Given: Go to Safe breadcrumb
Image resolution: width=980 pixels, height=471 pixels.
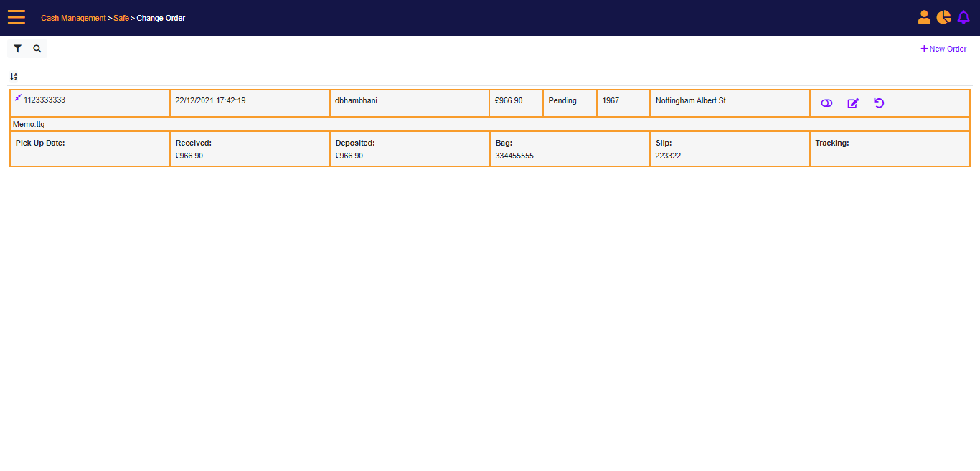Looking at the screenshot, I should [121, 18].
